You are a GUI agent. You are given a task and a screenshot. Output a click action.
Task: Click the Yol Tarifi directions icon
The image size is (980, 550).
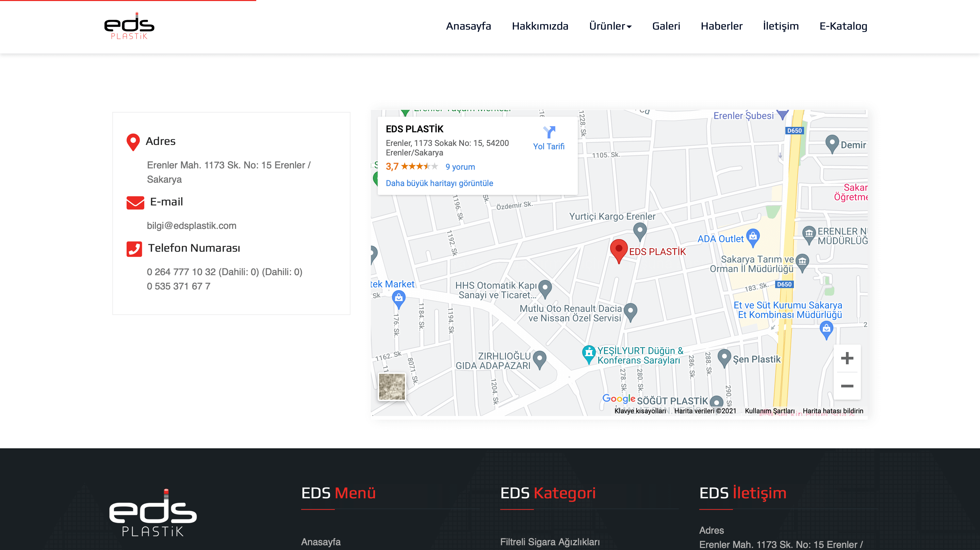tap(549, 133)
